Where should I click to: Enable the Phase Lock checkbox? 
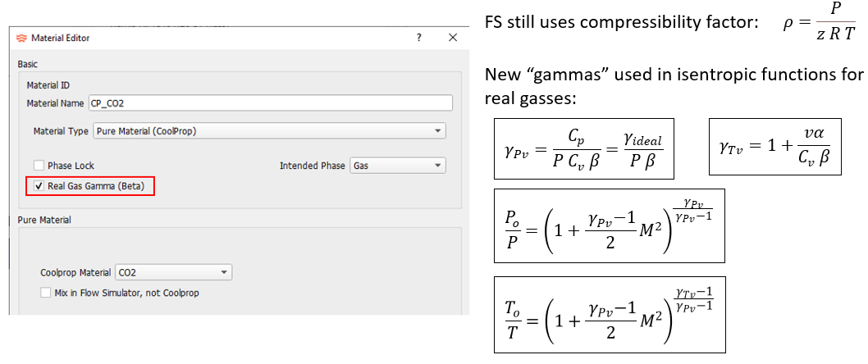[x=39, y=166]
